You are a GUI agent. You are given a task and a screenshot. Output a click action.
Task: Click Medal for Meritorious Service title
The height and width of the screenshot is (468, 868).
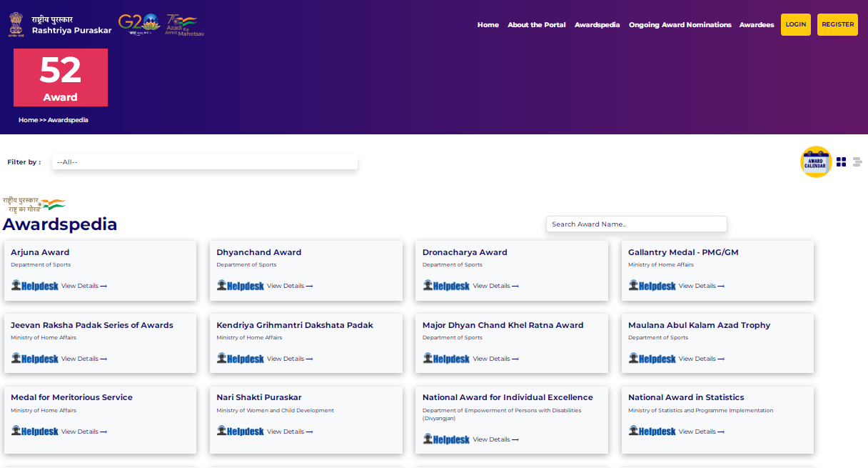pyautogui.click(x=71, y=397)
